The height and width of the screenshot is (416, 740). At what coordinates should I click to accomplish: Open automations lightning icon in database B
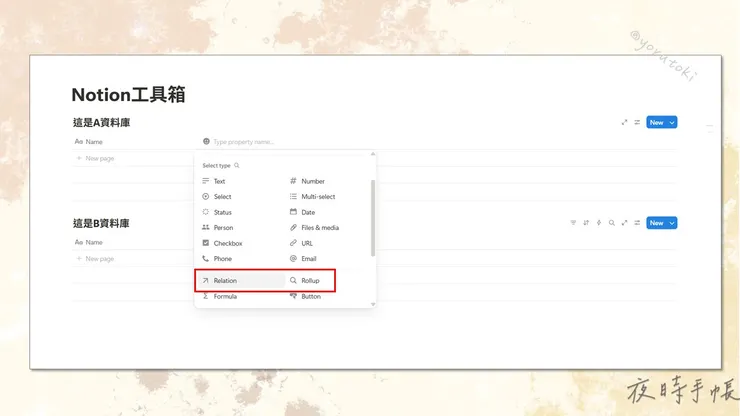[x=598, y=223]
